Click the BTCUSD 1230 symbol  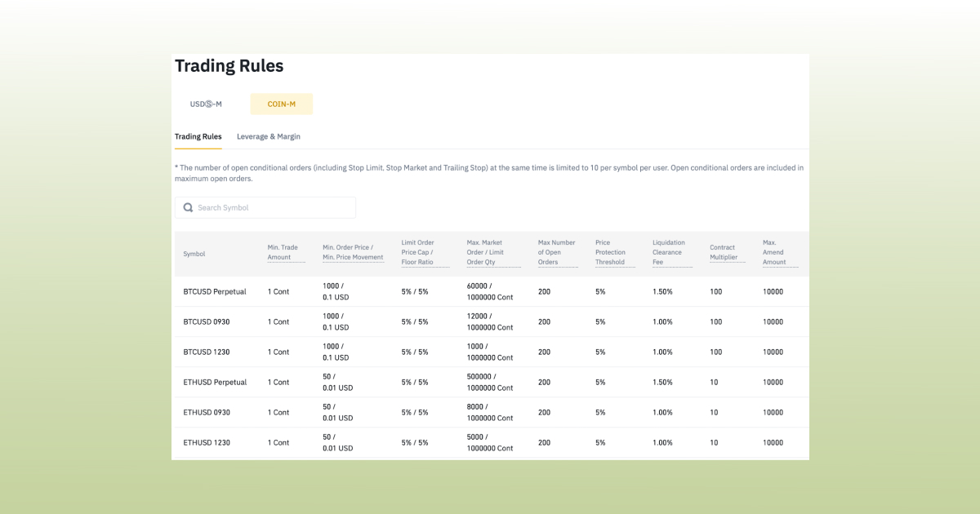click(x=205, y=352)
